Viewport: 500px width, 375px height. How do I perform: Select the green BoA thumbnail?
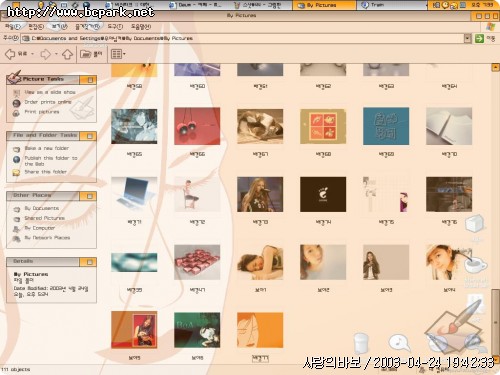[x=197, y=330]
